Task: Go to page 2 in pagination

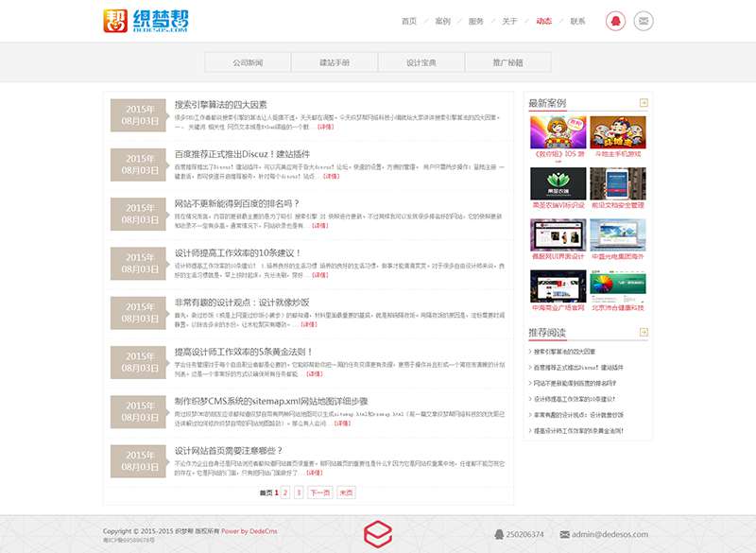Action: 285,493
